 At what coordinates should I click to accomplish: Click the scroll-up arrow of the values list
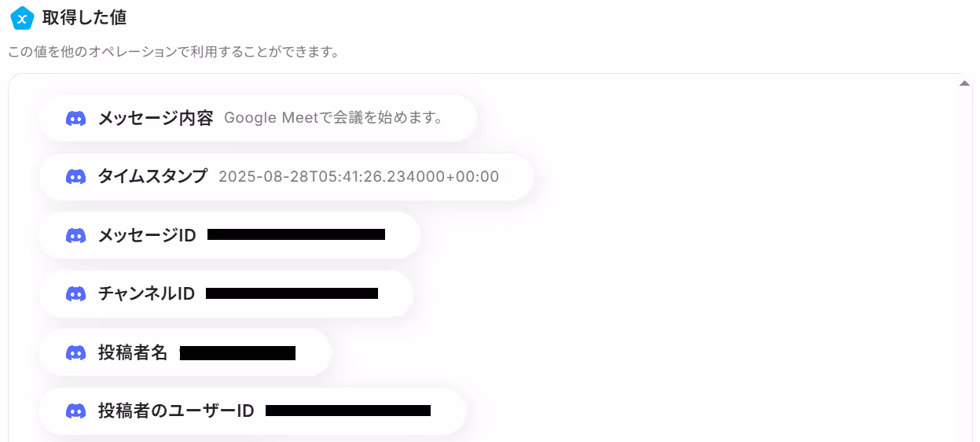pos(964,83)
